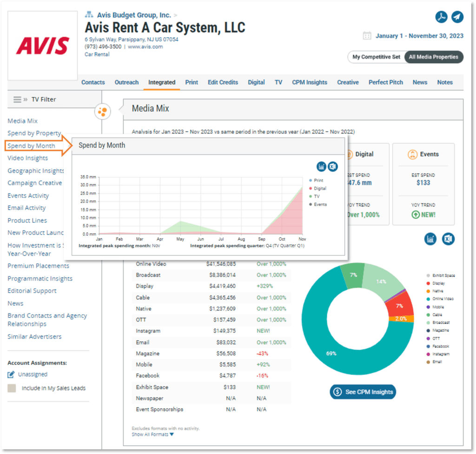
Task: Toggle the TV series in chart legend
Action: pos(314,197)
